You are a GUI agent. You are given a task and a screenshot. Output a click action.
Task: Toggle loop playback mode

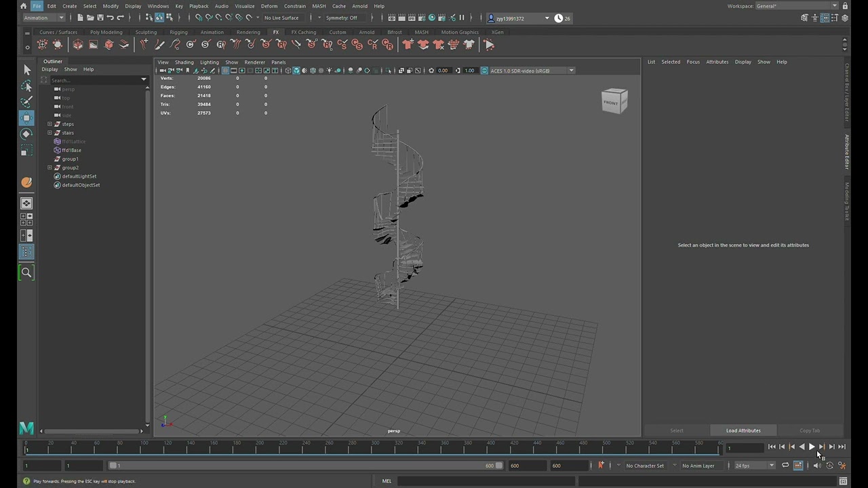(x=785, y=466)
